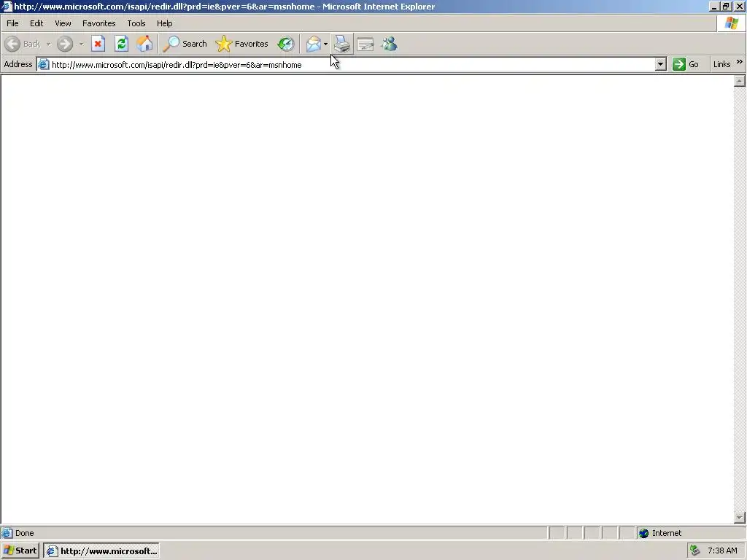Click the Forward navigation button
The width and height of the screenshot is (747, 560).
tap(65, 44)
